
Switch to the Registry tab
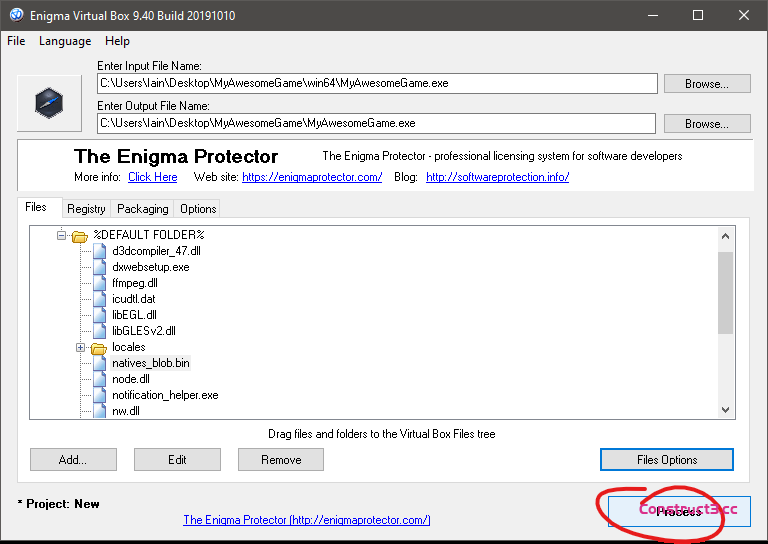pyautogui.click(x=86, y=209)
